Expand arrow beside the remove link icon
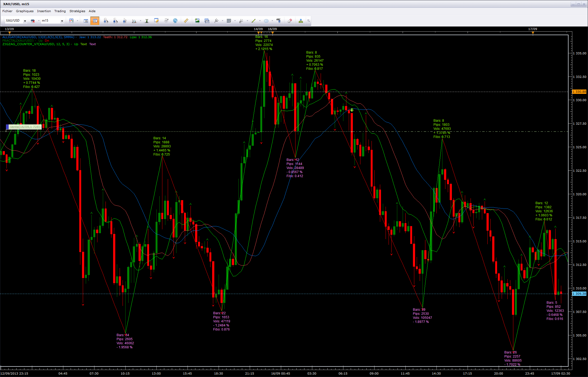The height and width of the screenshot is (377, 588). click(39, 21)
